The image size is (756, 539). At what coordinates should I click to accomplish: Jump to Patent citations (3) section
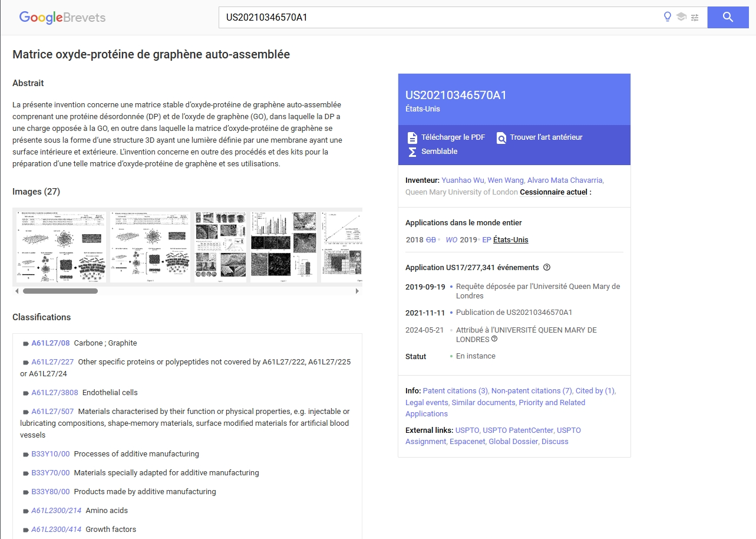tap(455, 391)
